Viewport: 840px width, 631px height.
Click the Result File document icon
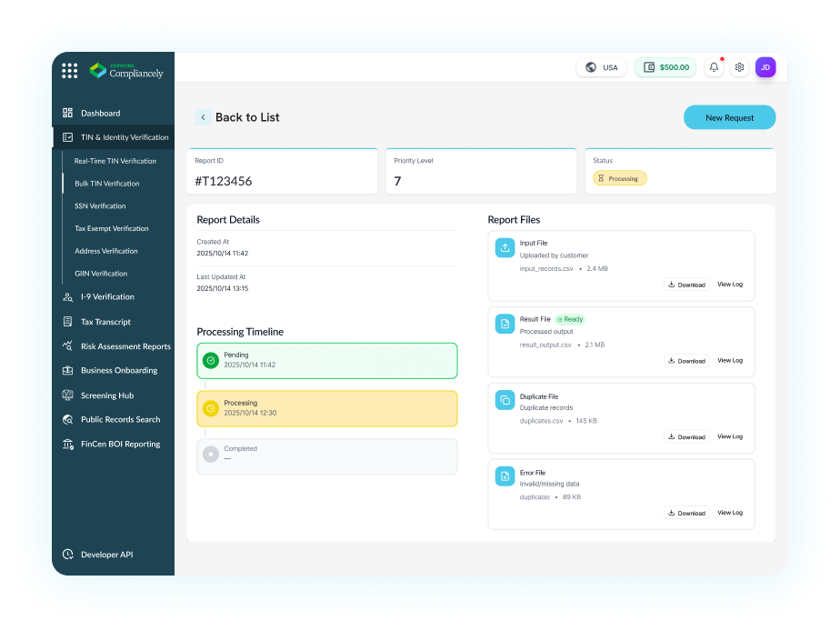[x=505, y=324]
